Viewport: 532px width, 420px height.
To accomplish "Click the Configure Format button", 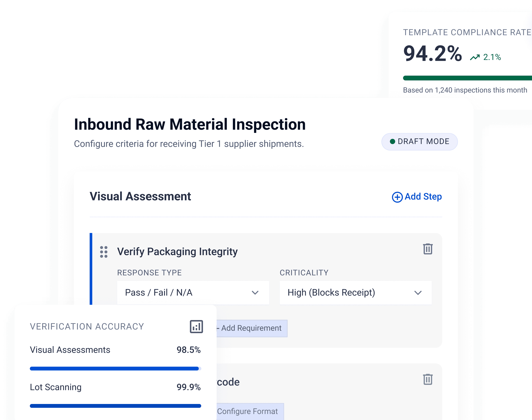I will 250,411.
